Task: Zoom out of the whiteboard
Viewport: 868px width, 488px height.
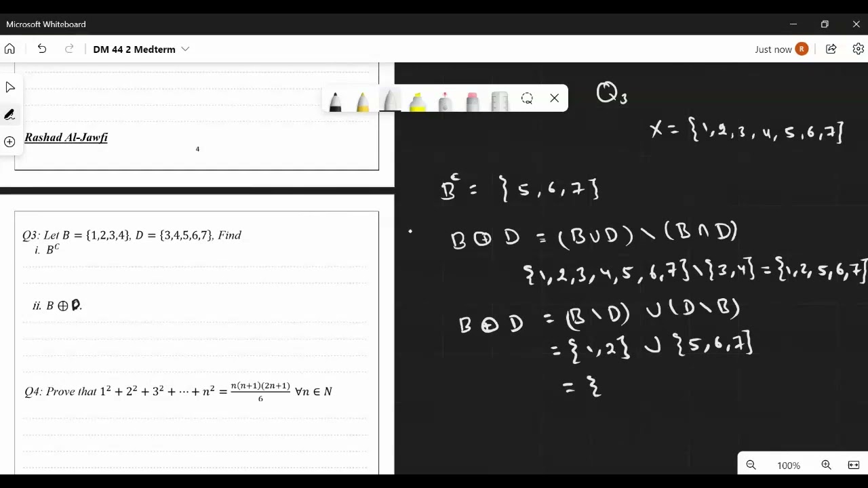Action: point(751,465)
